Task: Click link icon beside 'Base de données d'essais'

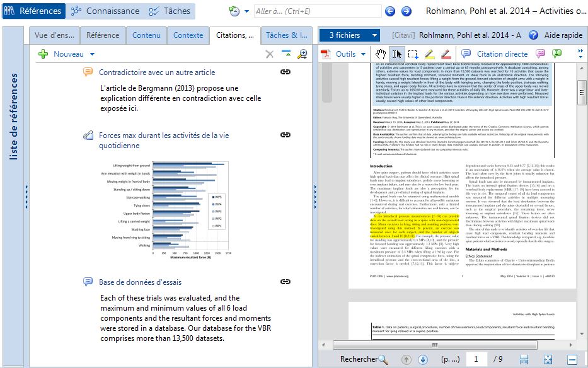Action: coord(285,282)
